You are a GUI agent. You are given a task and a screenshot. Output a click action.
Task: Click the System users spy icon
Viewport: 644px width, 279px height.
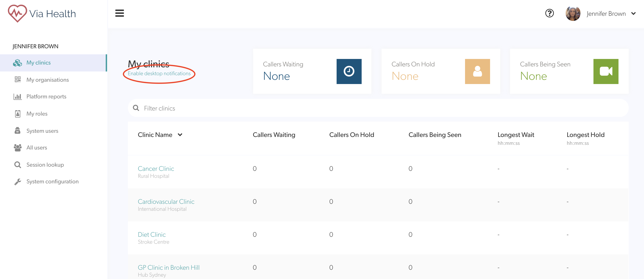tap(17, 131)
